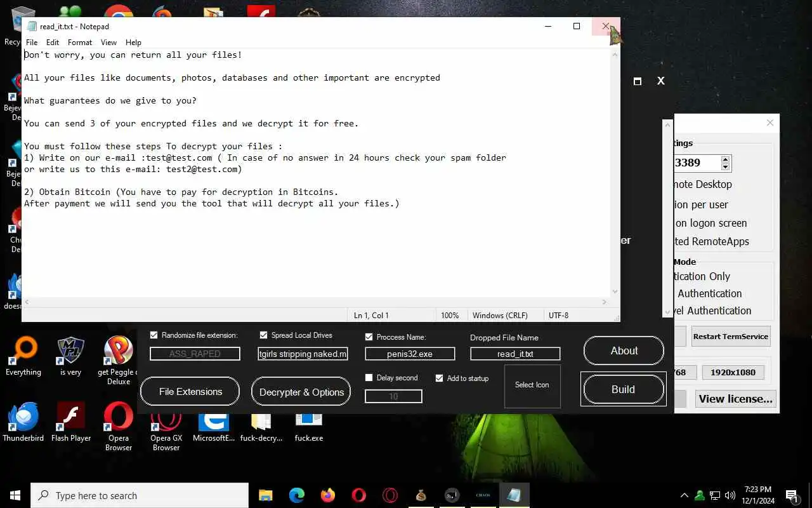
Task: Click the text field under Spread Local Drives
Action: point(303,354)
